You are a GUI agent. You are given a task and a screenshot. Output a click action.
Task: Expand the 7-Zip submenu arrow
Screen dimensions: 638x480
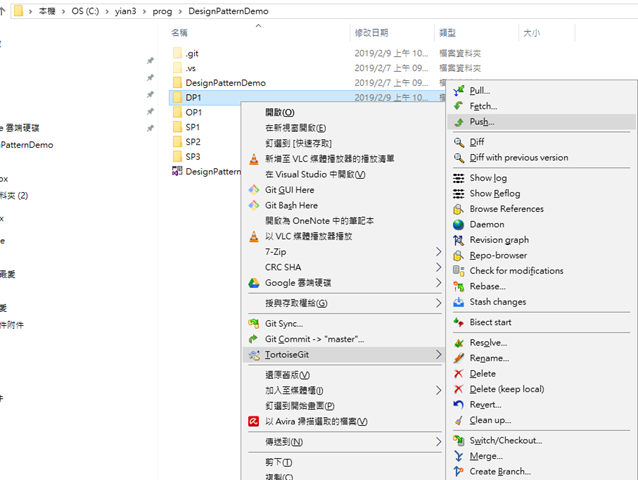click(x=438, y=252)
